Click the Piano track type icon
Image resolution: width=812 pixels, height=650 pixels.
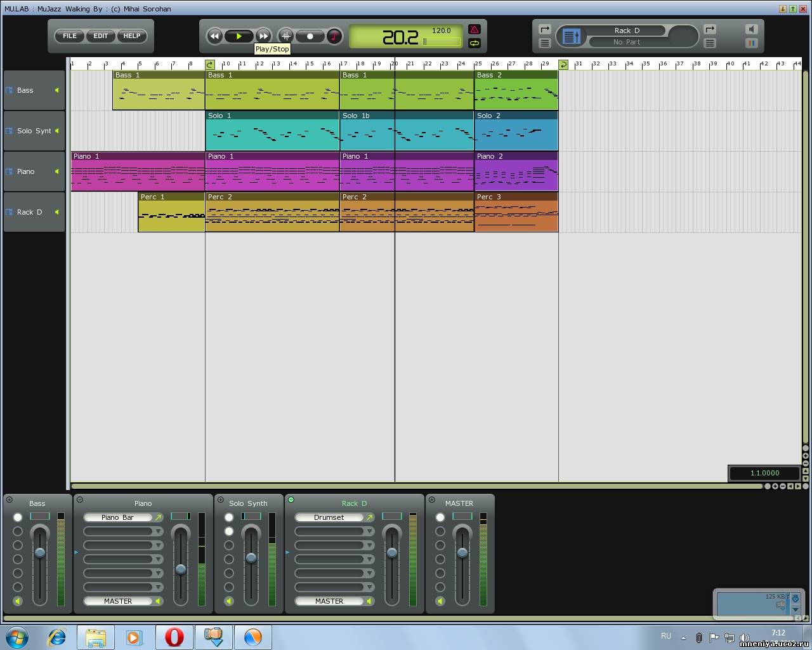[9, 171]
